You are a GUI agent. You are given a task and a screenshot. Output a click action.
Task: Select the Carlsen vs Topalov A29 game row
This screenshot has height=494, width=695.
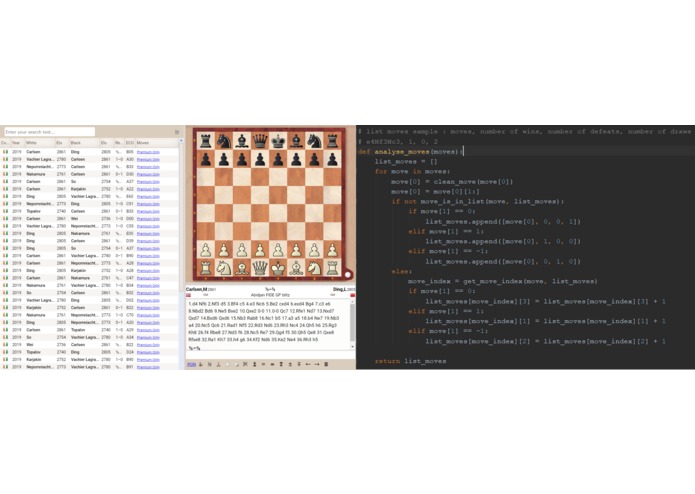click(90, 330)
